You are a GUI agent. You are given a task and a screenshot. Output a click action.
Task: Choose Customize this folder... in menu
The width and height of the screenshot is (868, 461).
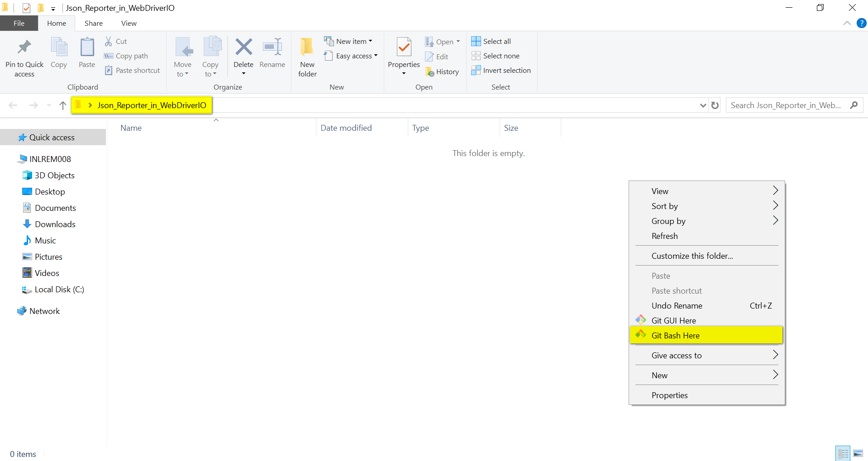[706, 256]
